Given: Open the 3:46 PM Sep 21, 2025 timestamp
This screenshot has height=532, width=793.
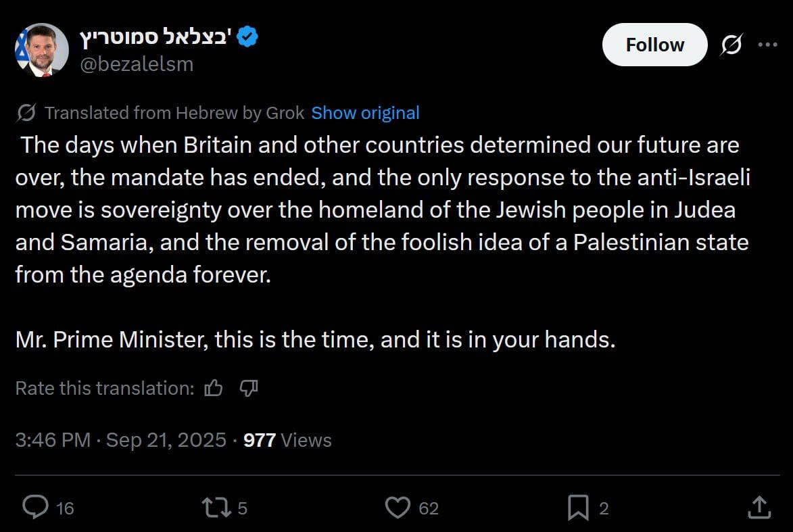Looking at the screenshot, I should (x=120, y=440).
